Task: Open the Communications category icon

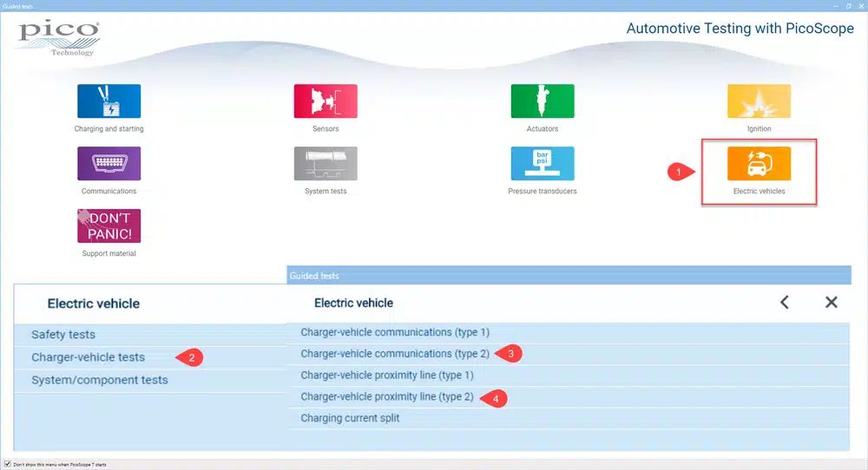Action: coord(109,164)
